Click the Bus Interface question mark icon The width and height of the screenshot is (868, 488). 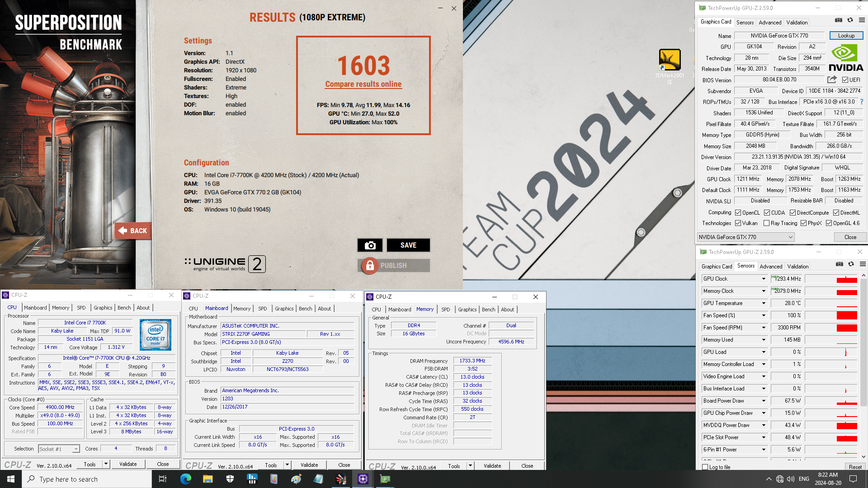click(862, 102)
